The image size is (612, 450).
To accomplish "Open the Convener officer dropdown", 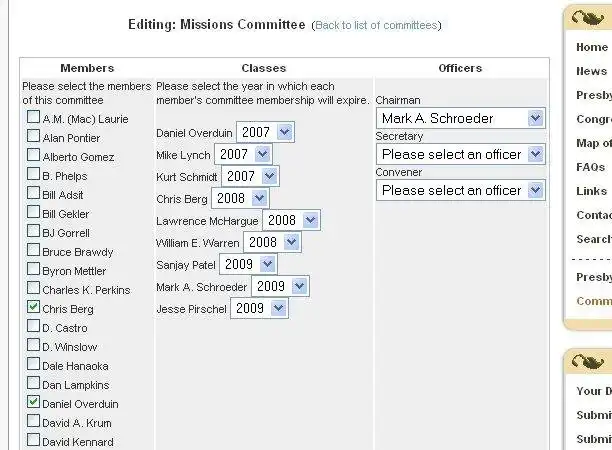I will pyautogui.click(x=461, y=190).
